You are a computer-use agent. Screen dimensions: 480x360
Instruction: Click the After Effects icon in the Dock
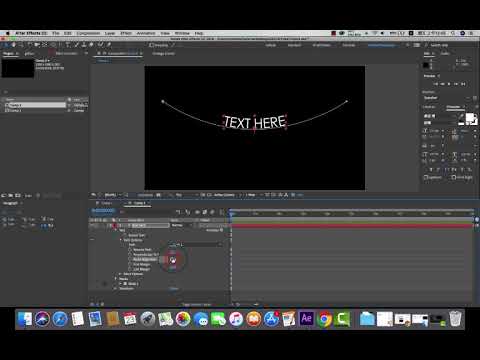point(306,319)
